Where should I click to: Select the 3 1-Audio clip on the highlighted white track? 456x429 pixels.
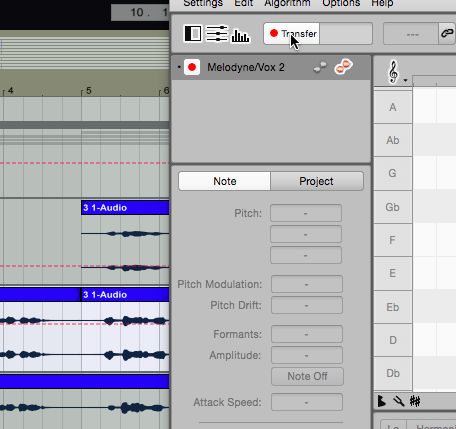click(125, 295)
